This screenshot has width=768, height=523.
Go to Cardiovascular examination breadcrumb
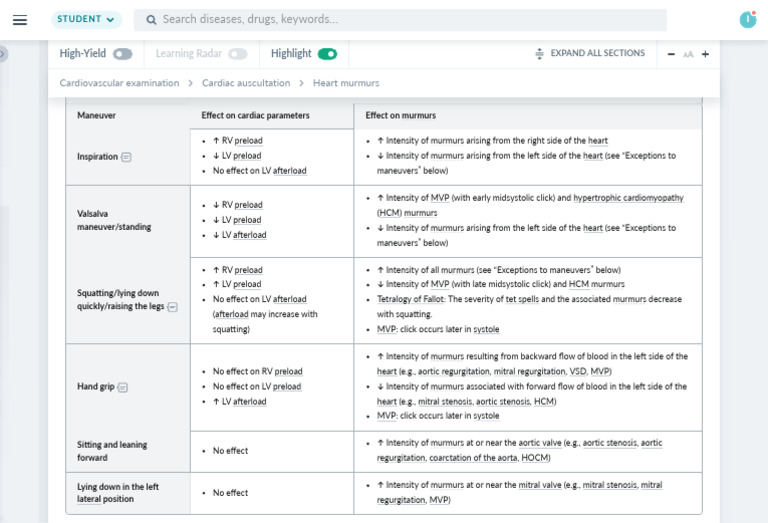[x=119, y=83]
